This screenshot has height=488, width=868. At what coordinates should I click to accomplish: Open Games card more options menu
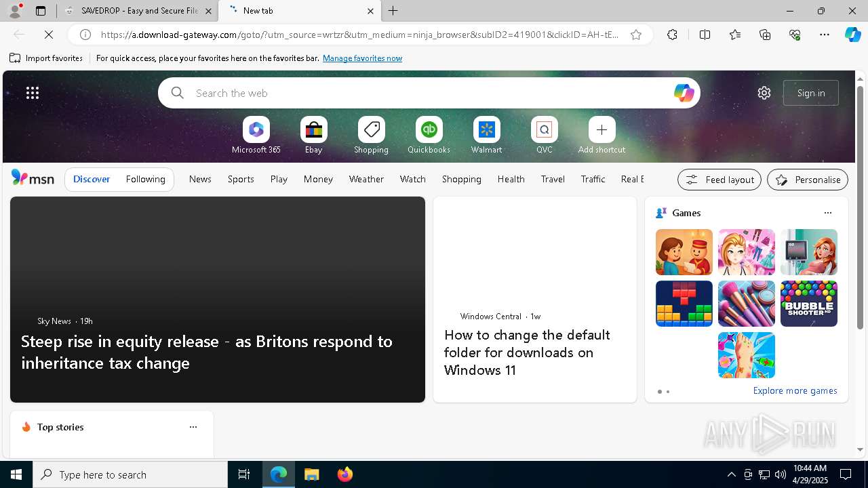(x=827, y=213)
